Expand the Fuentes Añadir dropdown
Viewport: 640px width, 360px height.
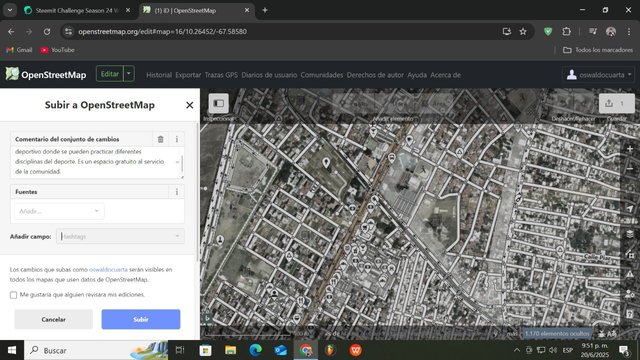(x=59, y=211)
